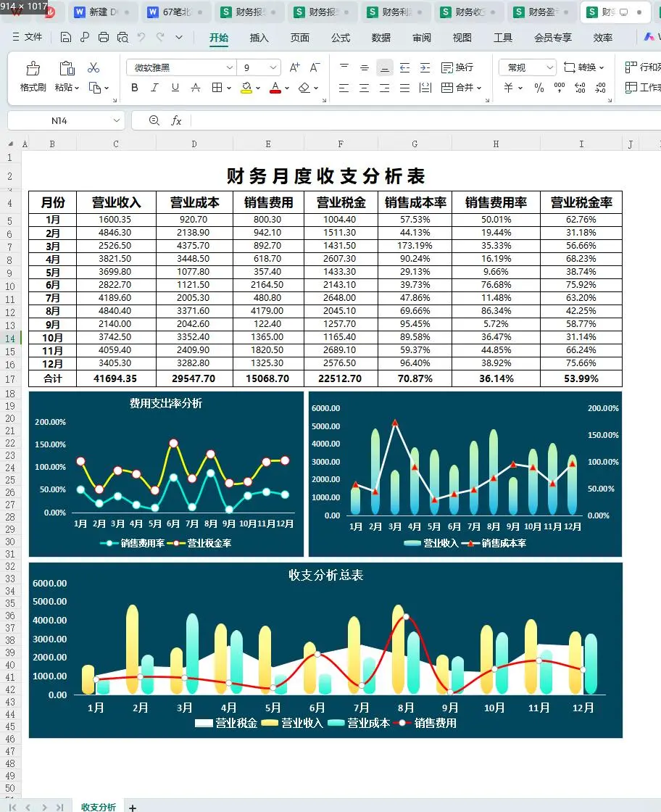Click the percent style % icon
661x812 pixels.
pyautogui.click(x=539, y=88)
